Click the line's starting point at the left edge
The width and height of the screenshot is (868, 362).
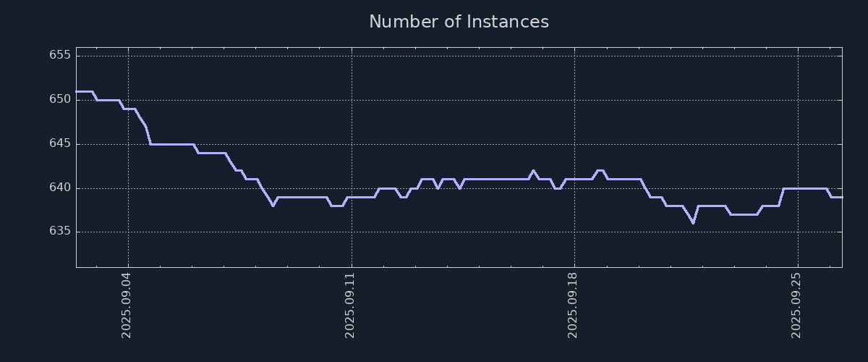(77, 91)
